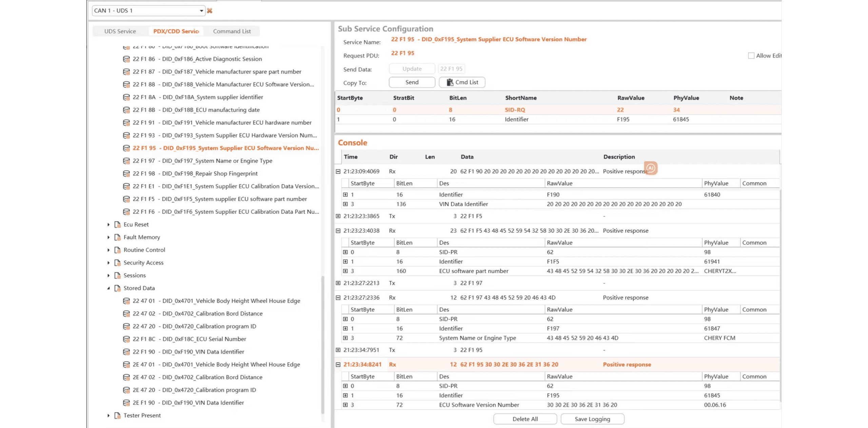Click the Fault Memory folder icon

click(118, 237)
